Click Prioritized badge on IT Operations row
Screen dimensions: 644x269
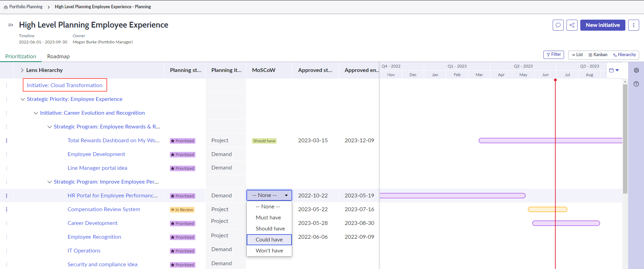pos(183,251)
